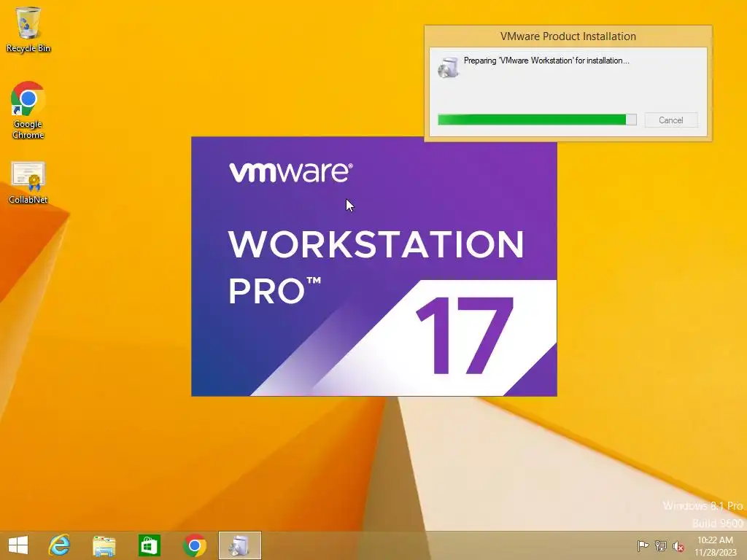The height and width of the screenshot is (560, 747).
Task: Launch Google Chrome from the desktop shortcut
Action: pos(28,110)
